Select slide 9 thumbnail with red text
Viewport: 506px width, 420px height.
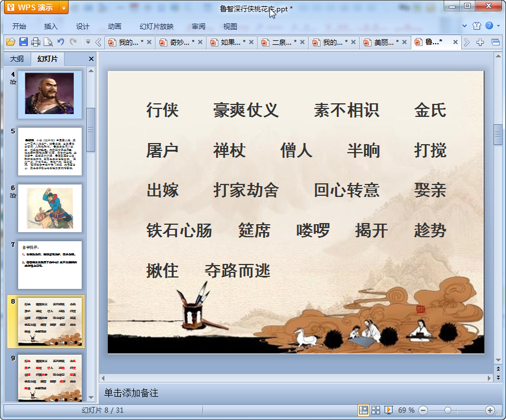(x=50, y=377)
